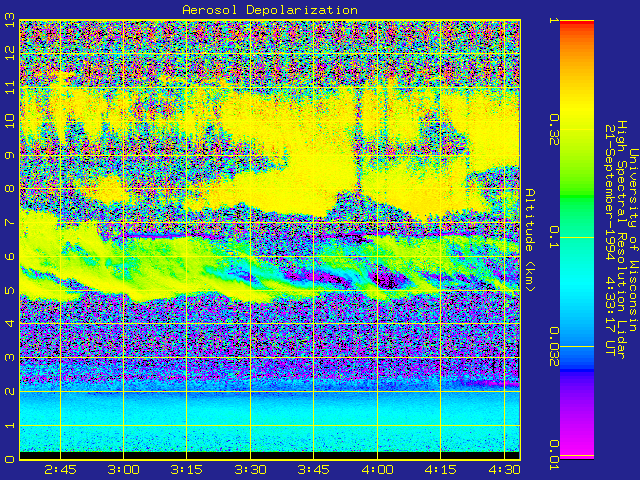The width and height of the screenshot is (640, 480).
Task: Click altitude label 1 on left axis
Action: (x=10, y=425)
